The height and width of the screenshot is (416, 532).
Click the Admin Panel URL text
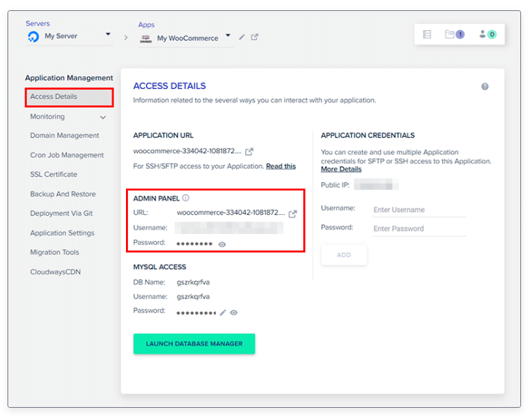click(x=231, y=213)
